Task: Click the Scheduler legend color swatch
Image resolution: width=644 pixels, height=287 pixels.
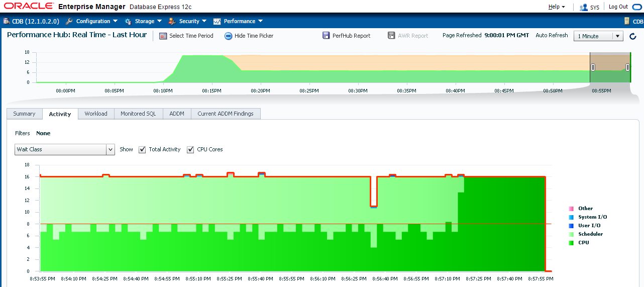Action: tap(571, 234)
